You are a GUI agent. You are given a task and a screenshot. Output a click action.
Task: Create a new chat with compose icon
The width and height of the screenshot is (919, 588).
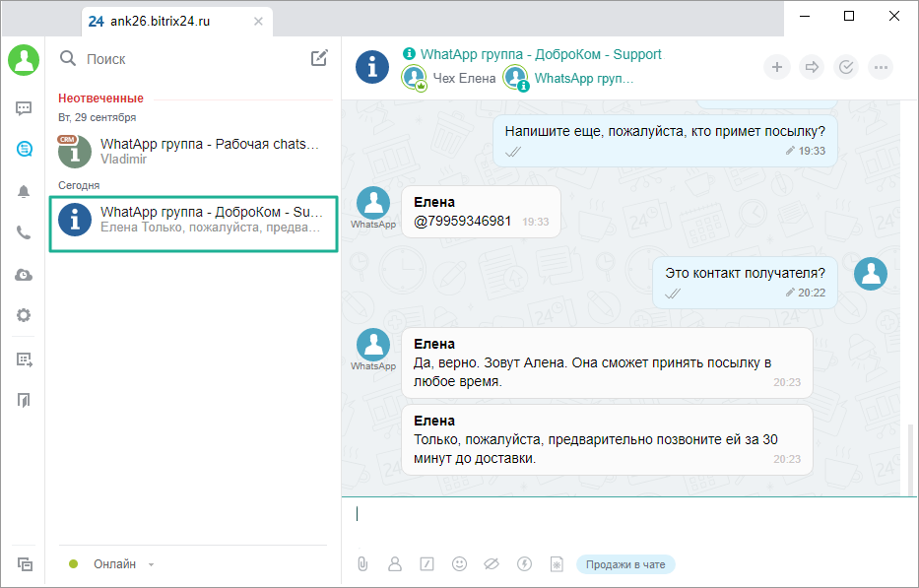[x=319, y=58]
